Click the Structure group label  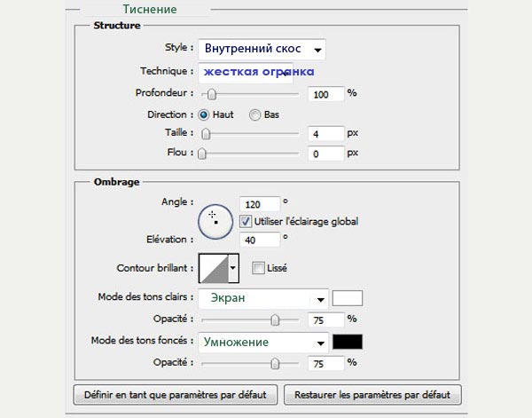[x=117, y=26]
